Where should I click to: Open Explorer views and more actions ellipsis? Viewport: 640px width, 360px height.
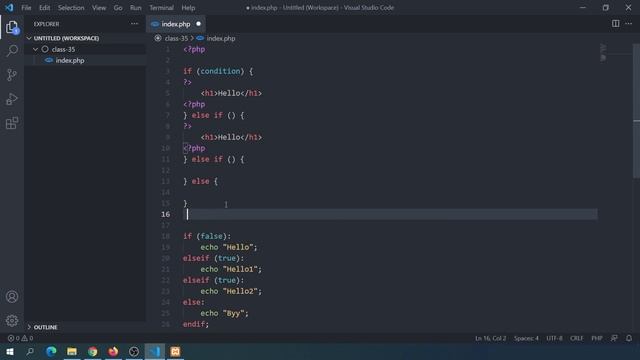(134, 24)
